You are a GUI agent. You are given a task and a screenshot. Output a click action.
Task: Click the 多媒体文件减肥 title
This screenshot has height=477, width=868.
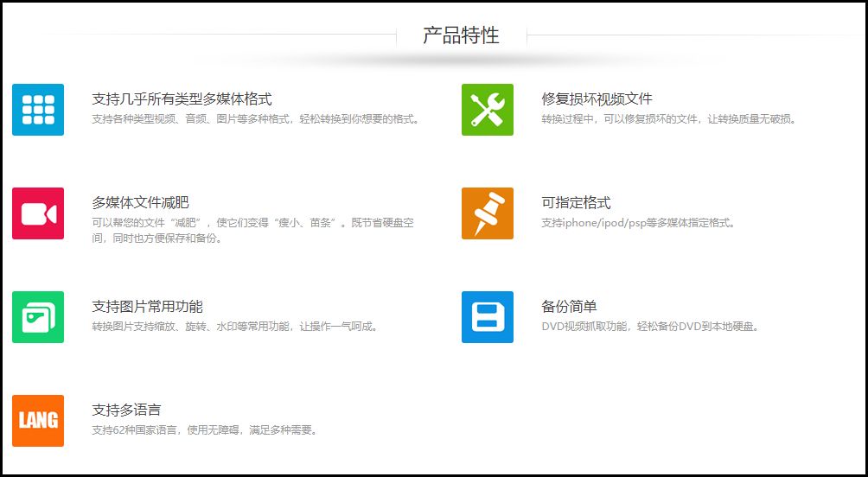click(x=141, y=202)
